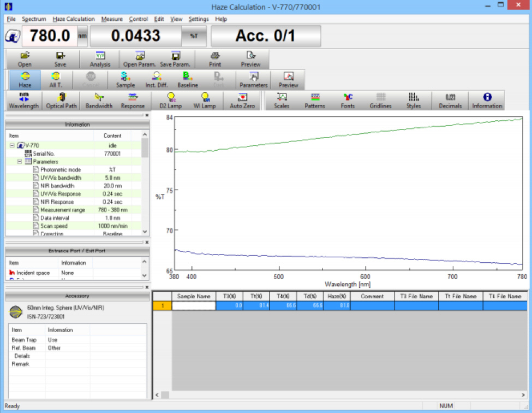Screen dimensions: 532x413
Task: Open the Gridlines settings
Action: pos(380,101)
